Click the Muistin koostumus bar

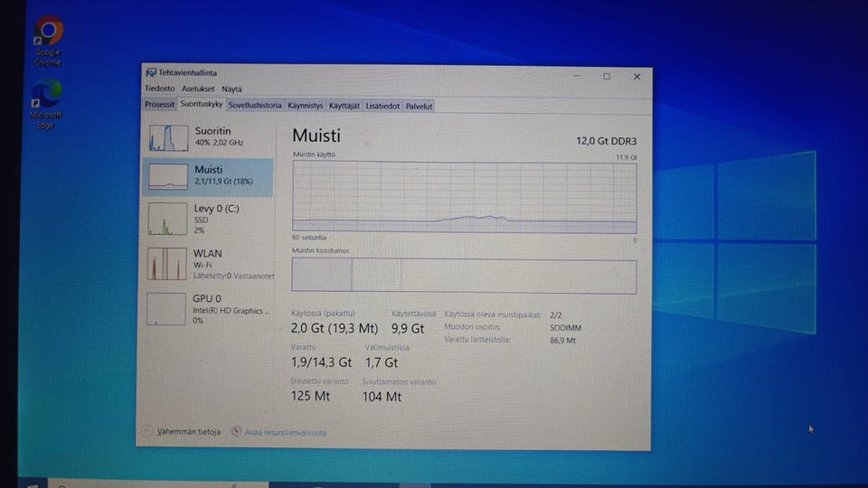tap(464, 277)
